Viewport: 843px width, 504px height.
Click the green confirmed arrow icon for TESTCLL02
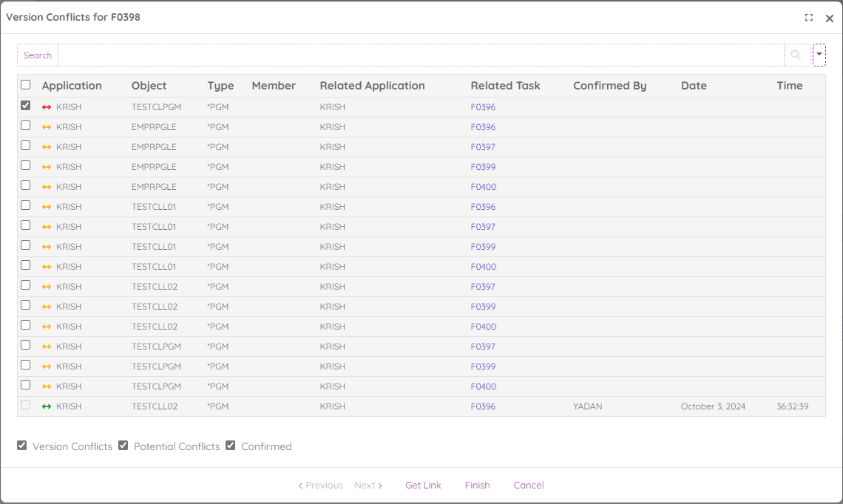pos(47,406)
